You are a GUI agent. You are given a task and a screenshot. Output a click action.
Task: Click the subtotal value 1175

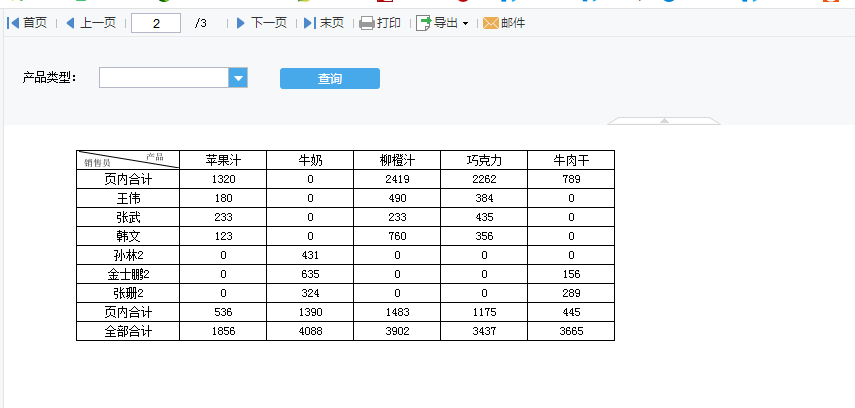[x=484, y=313]
